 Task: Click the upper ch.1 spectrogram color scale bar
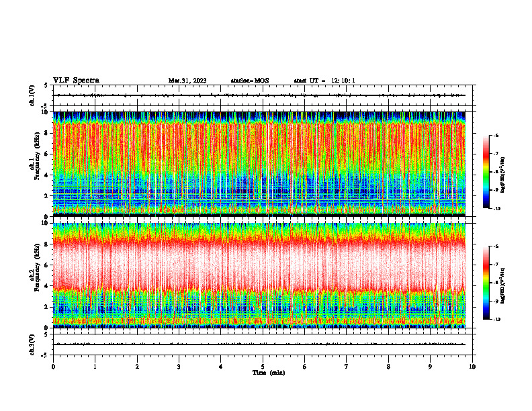(486, 172)
